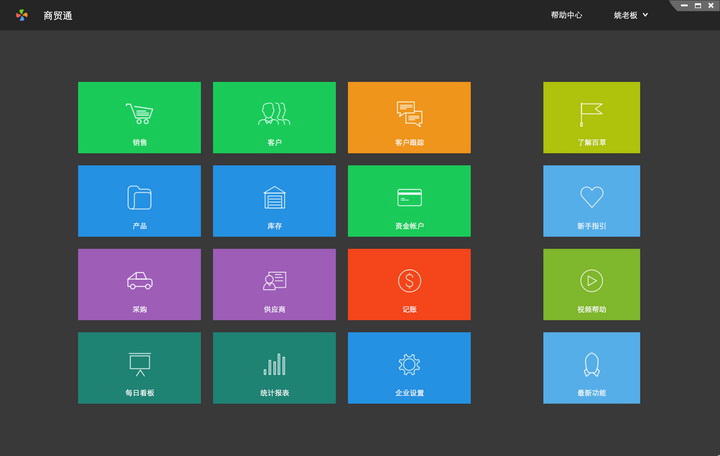The image size is (720, 456).
Task: Open the 最新功能 rocket tile
Action: pos(591,368)
